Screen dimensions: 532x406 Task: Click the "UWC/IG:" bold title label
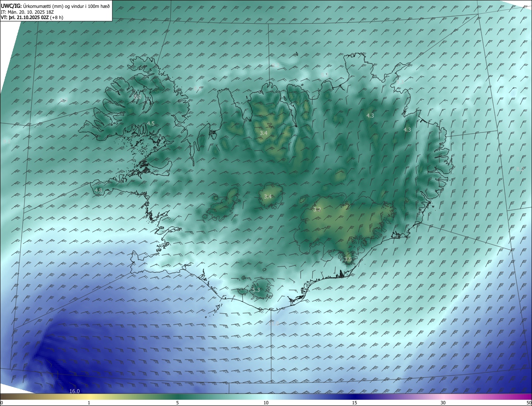(10, 6)
